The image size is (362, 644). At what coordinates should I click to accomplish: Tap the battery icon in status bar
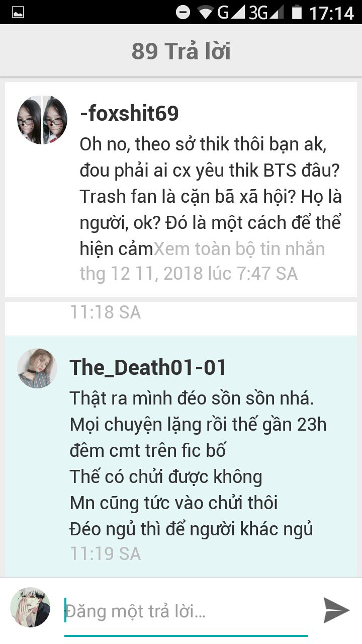(x=297, y=12)
